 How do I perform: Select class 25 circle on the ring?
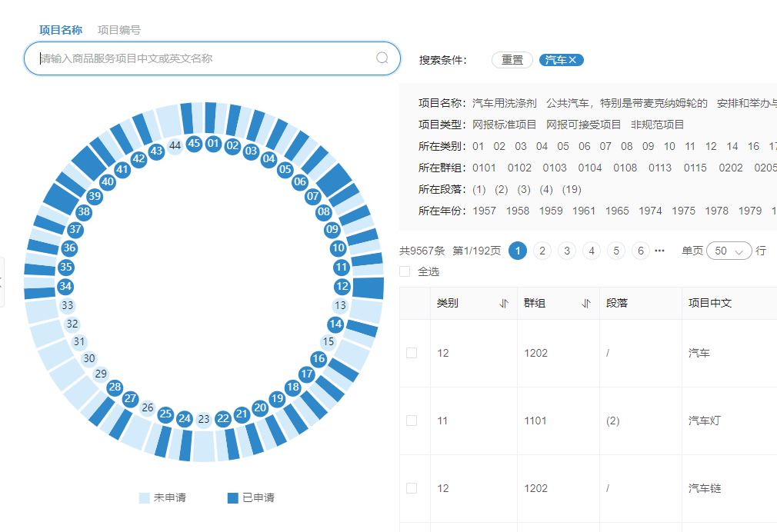click(165, 414)
